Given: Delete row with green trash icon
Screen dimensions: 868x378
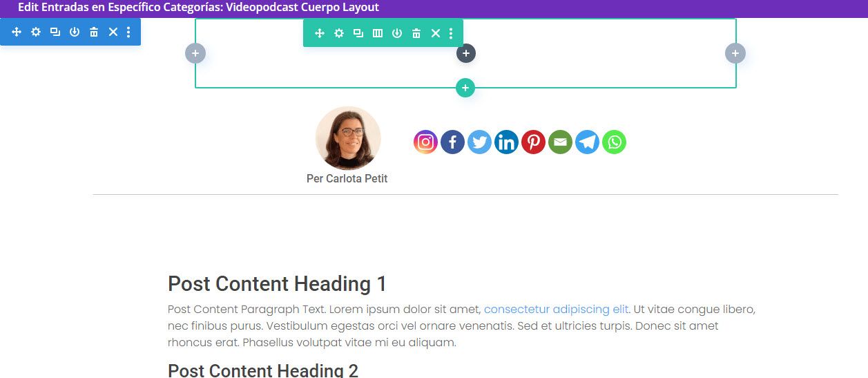Looking at the screenshot, I should (416, 33).
